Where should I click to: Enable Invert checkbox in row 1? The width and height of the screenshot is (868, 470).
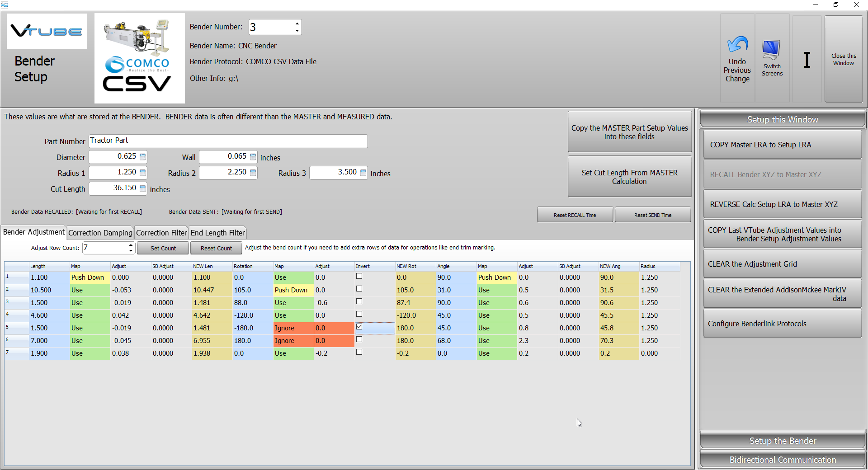point(359,276)
